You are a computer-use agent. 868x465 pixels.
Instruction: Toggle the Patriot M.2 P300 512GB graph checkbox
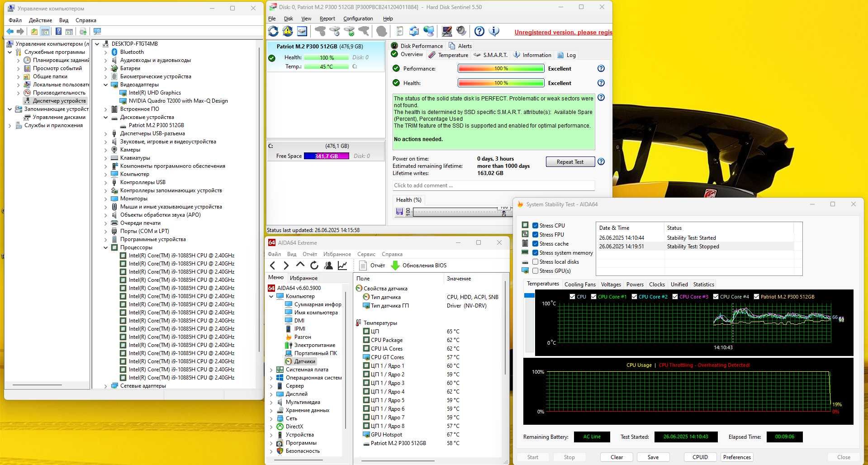[756, 297]
